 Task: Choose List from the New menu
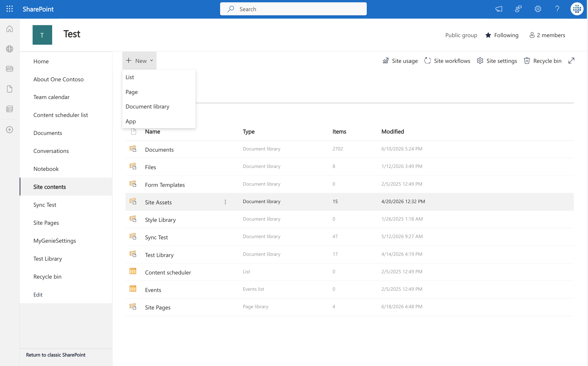[159, 77]
